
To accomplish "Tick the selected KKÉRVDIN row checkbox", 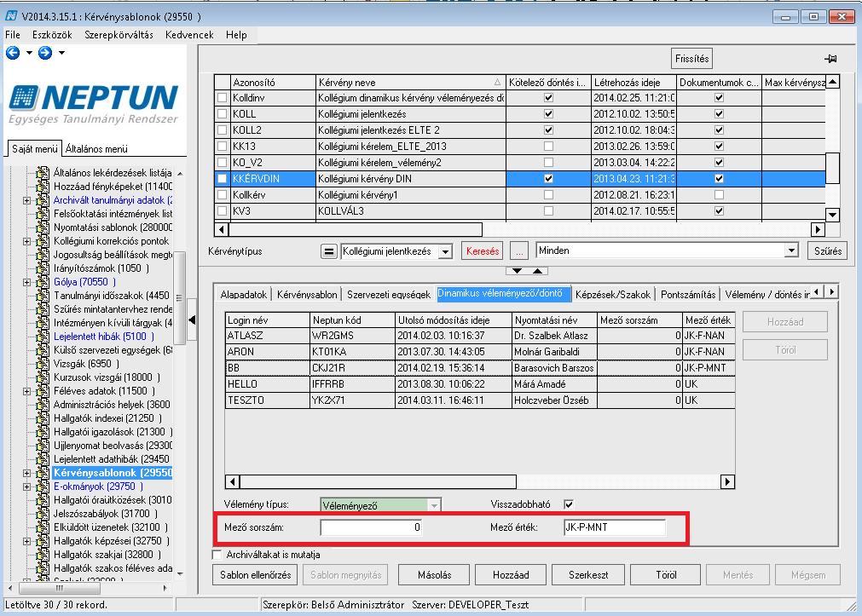I will pyautogui.click(x=222, y=179).
